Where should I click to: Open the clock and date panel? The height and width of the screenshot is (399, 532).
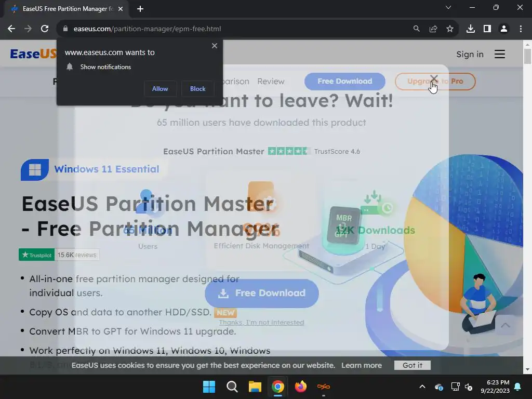[x=495, y=387]
